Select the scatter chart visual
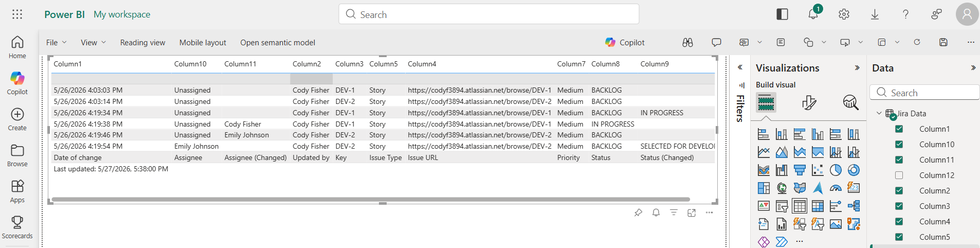This screenshot has height=248, width=980. pos(818,170)
